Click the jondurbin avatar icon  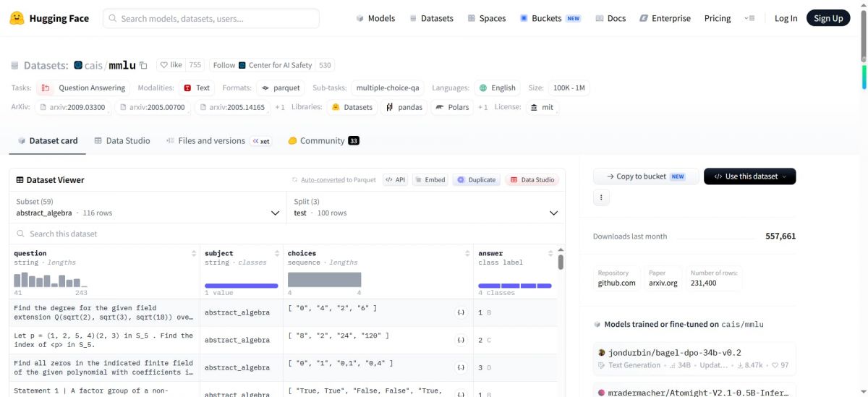602,353
